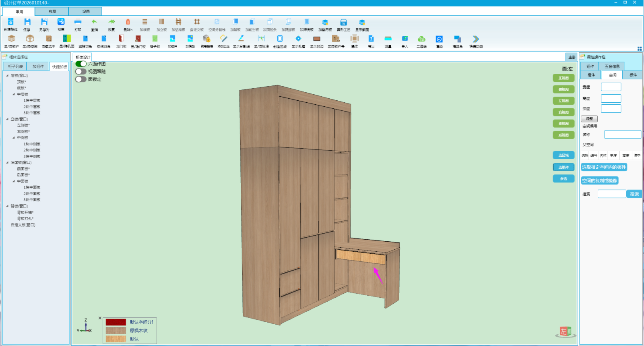Select the 空间斜角 tool icon
644x346 pixels.
[103, 39]
